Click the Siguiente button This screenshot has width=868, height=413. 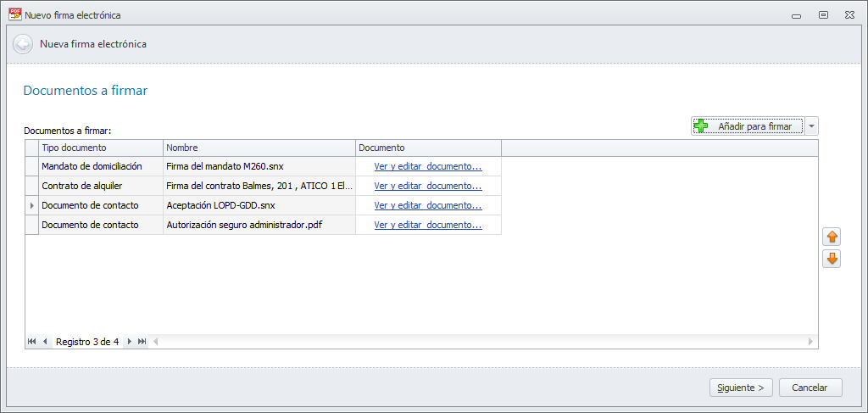pos(741,388)
